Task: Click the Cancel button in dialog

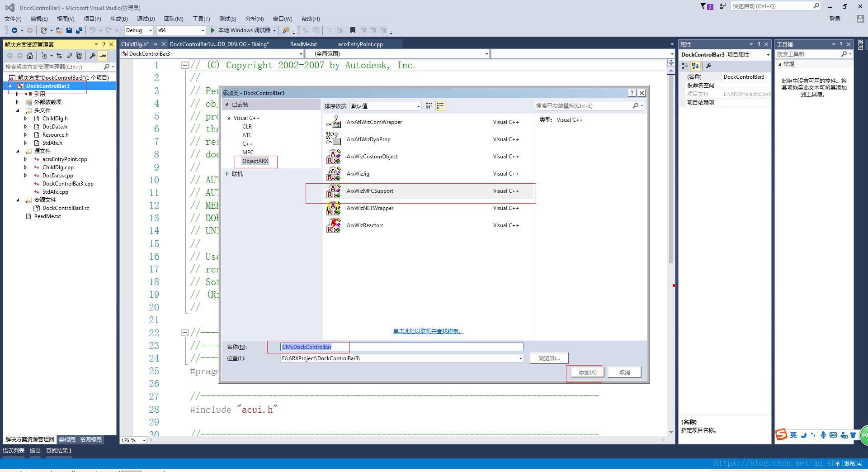Action: coord(624,372)
